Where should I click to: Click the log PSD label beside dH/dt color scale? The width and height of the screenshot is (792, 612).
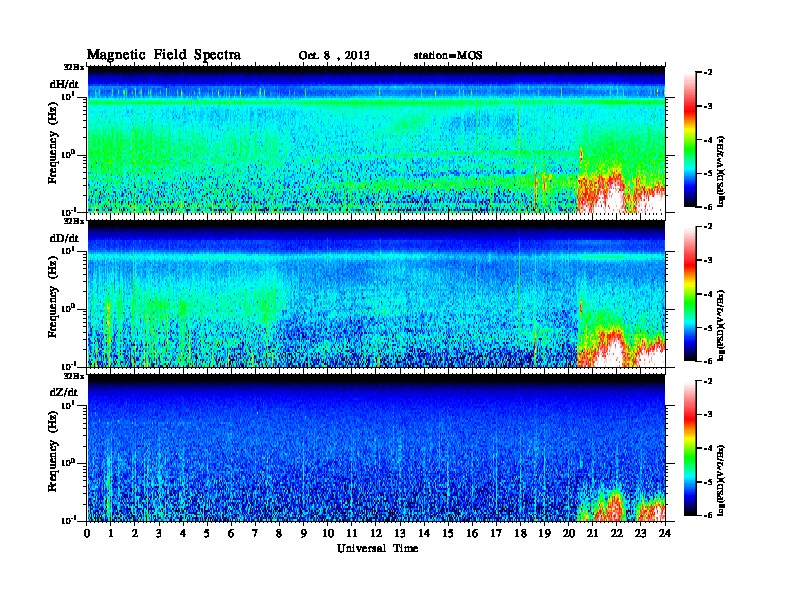721,171
